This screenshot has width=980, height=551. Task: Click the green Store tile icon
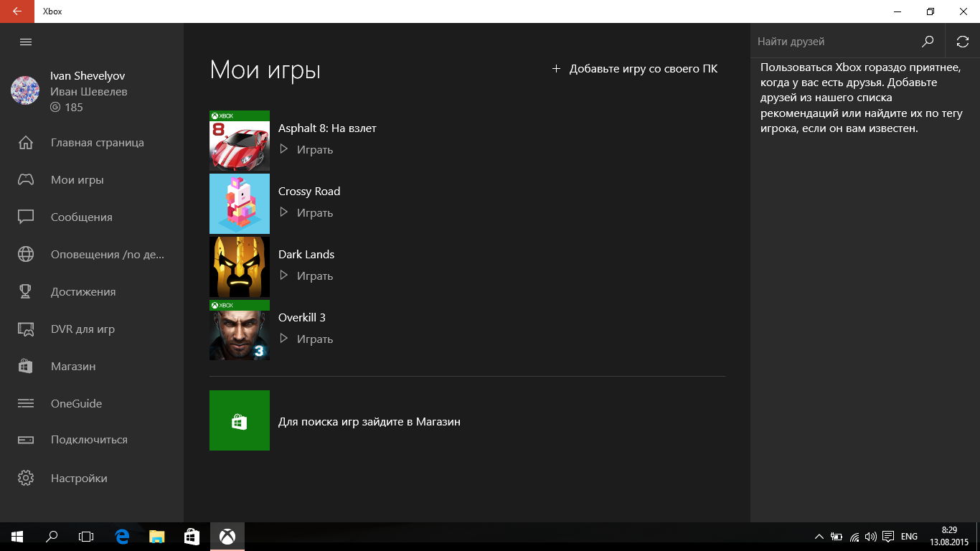tap(240, 420)
